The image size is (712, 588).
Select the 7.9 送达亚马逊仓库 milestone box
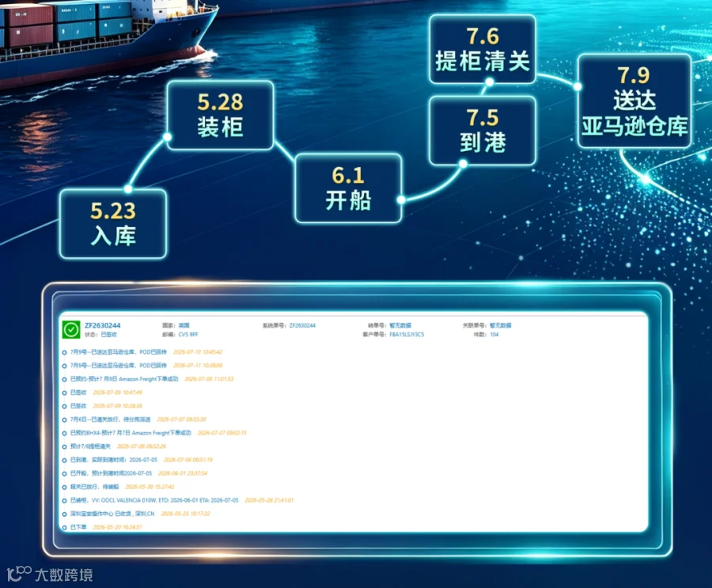click(x=634, y=101)
